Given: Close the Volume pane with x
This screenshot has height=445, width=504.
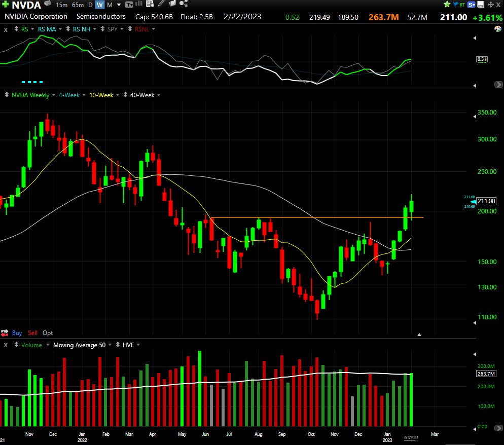Looking at the screenshot, I should click(6, 345).
